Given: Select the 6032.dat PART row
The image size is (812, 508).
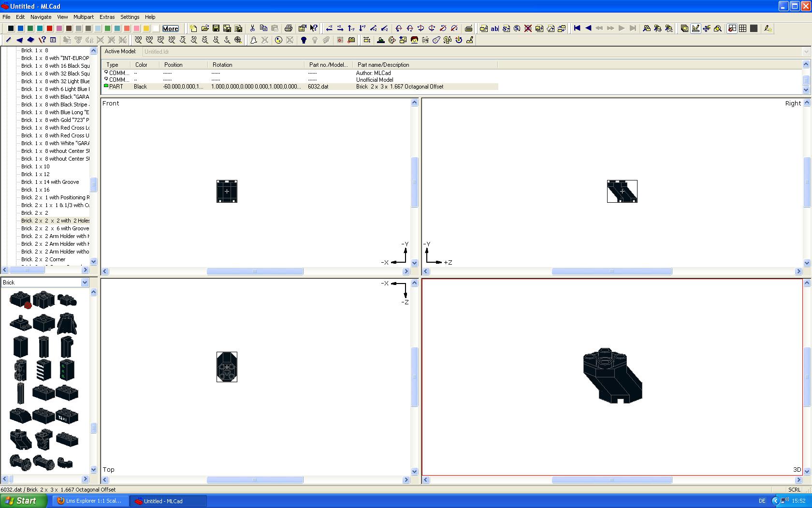Looking at the screenshot, I should (x=300, y=87).
